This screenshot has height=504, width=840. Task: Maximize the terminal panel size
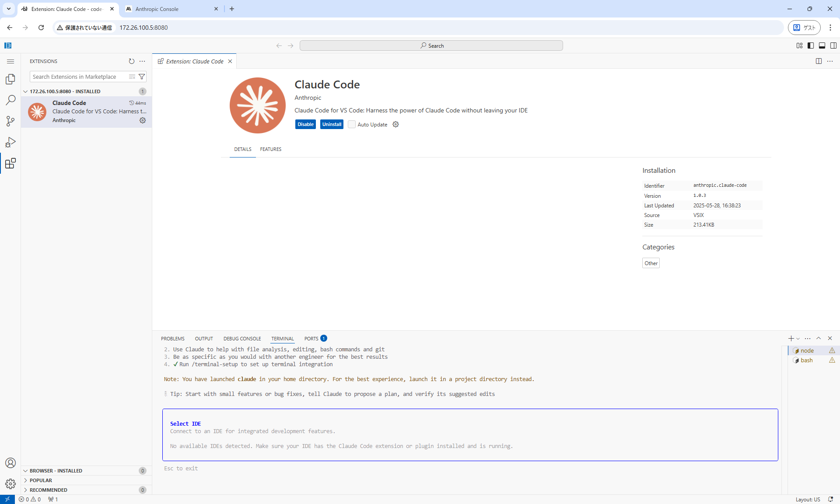click(x=819, y=338)
